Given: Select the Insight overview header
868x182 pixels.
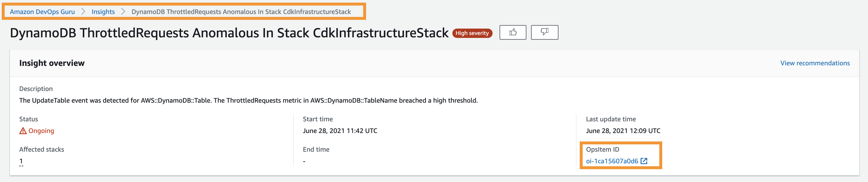Looking at the screenshot, I should tap(52, 63).
